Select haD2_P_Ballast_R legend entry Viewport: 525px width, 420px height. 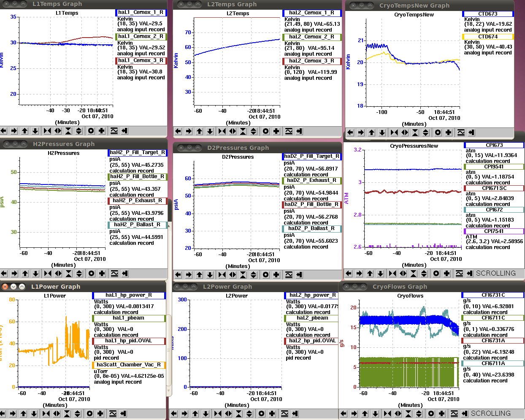click(x=312, y=229)
